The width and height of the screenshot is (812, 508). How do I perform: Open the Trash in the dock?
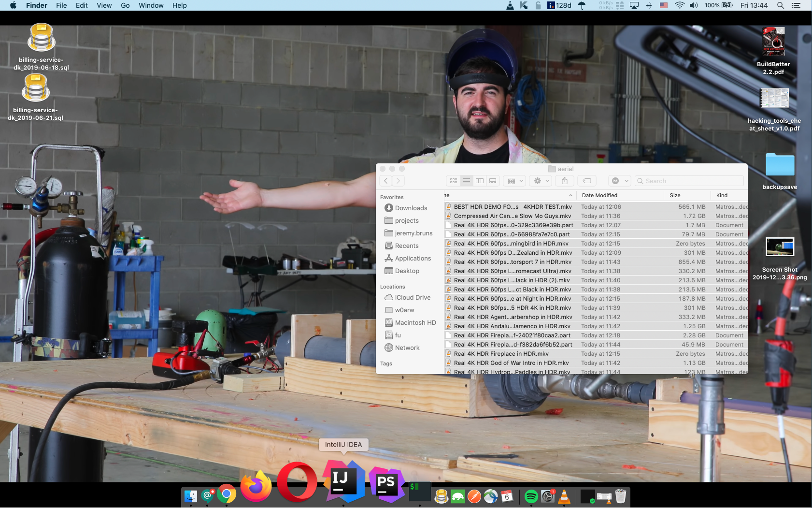[621, 496]
